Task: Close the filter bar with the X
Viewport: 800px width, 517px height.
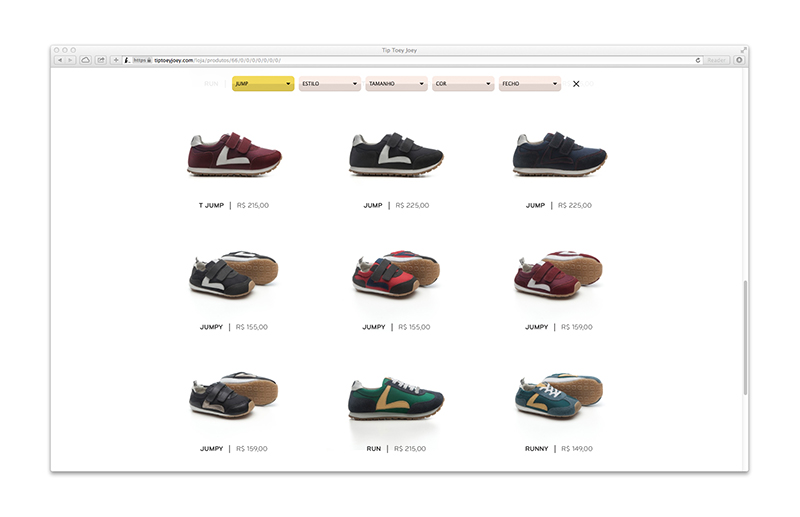Action: click(576, 84)
